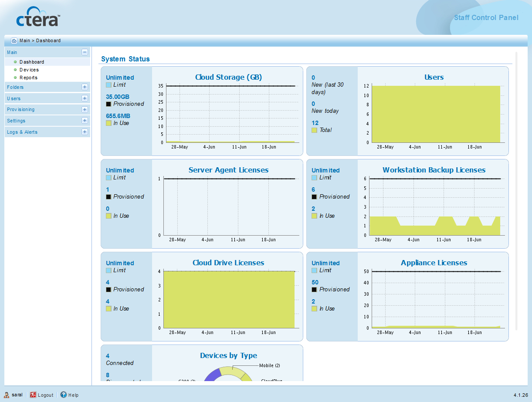The width and height of the screenshot is (532, 402).
Task: Click Server Agent Licenses Provisioned swatch
Action: (x=108, y=197)
